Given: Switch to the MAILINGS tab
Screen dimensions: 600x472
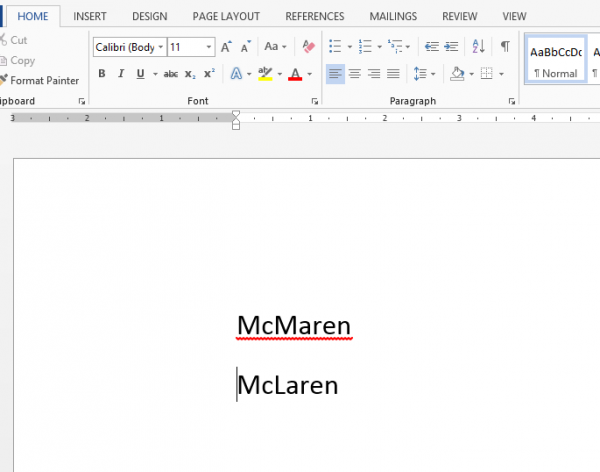Looking at the screenshot, I should coord(393,16).
